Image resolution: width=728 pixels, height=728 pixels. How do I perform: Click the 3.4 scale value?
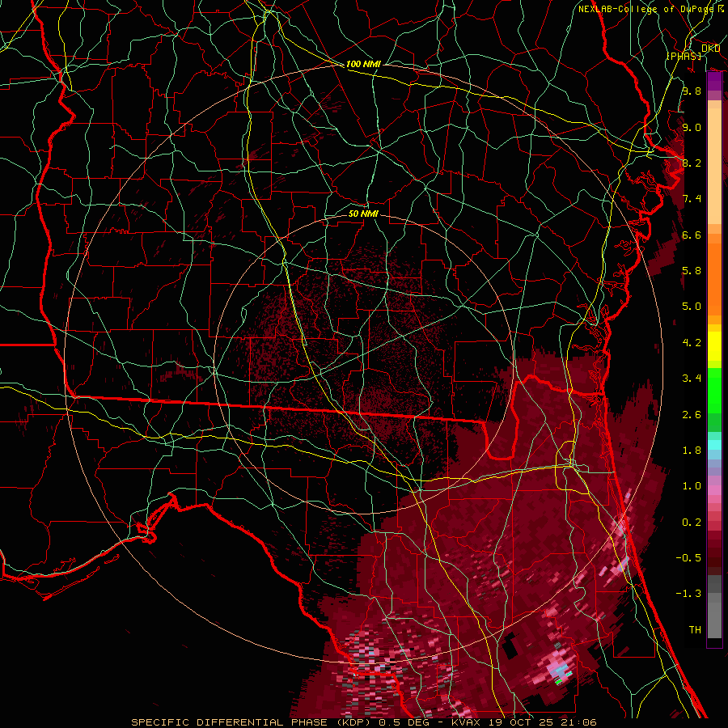(692, 379)
